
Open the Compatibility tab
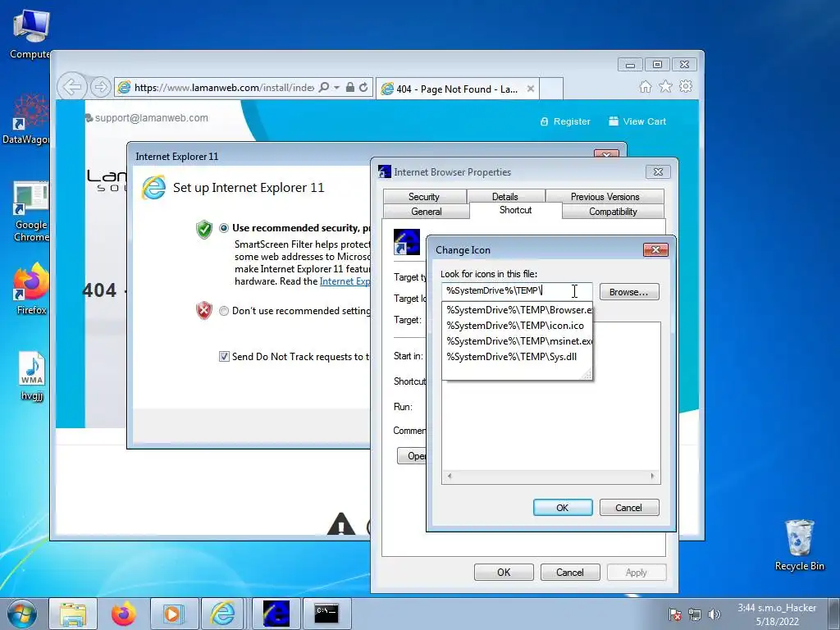[x=613, y=212]
